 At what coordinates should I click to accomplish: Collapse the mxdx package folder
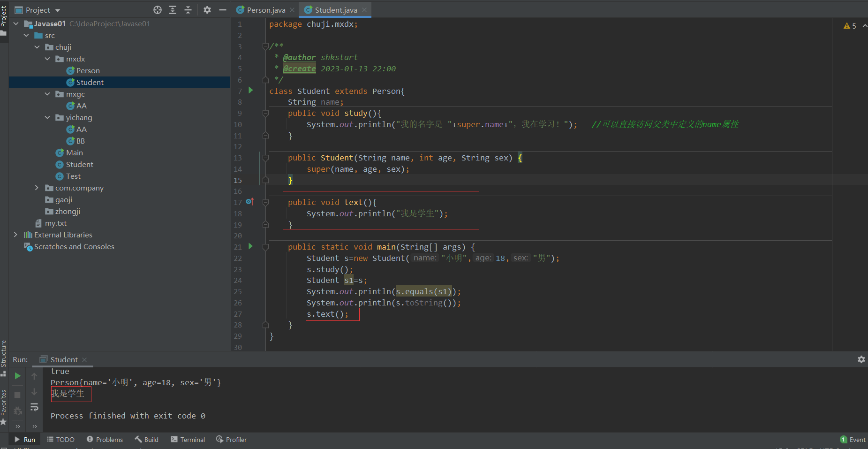pyautogui.click(x=47, y=59)
